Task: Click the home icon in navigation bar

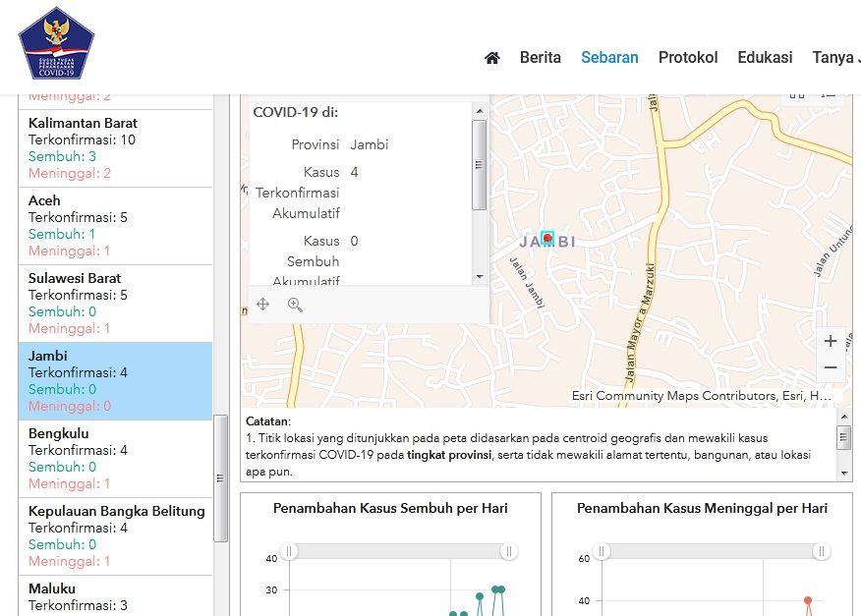Action: [492, 58]
